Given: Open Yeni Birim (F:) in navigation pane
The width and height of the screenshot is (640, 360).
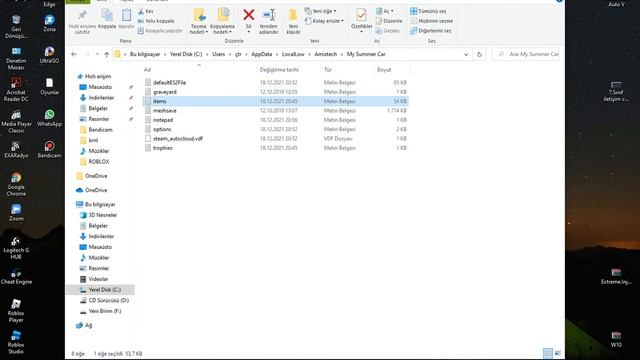Looking at the screenshot, I should pos(105,311).
